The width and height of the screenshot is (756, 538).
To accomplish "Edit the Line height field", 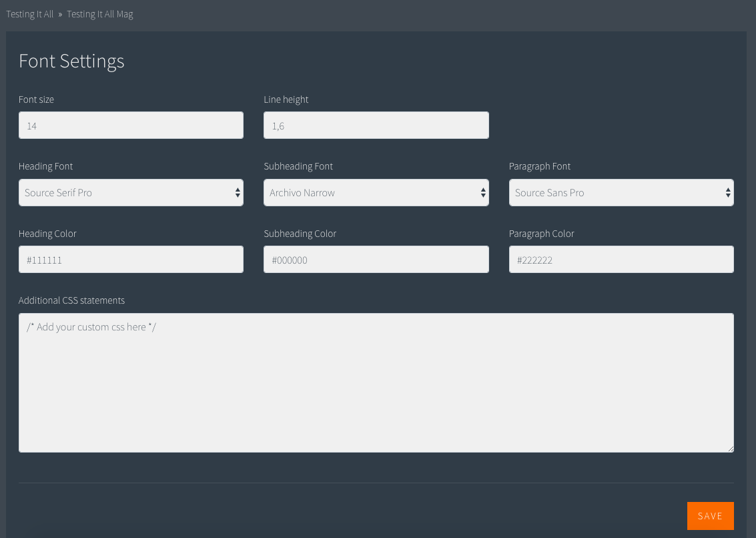I will pyautogui.click(x=376, y=125).
